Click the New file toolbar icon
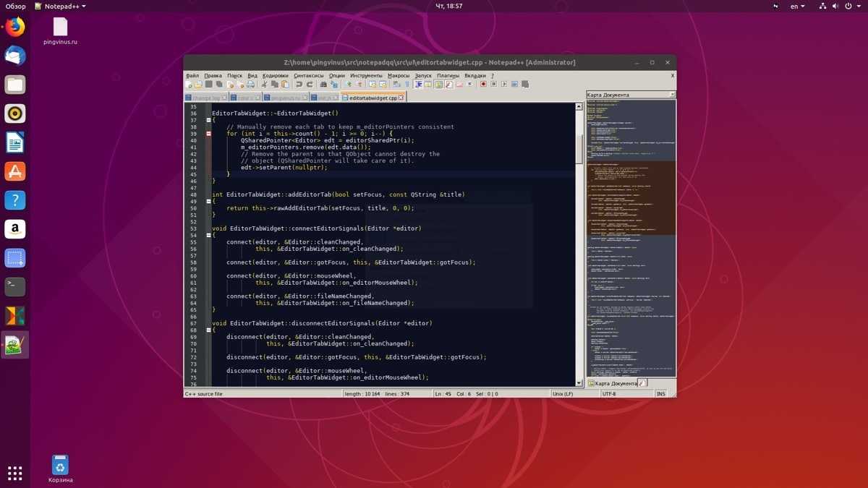Screen dimensions: 868x488 [189, 85]
